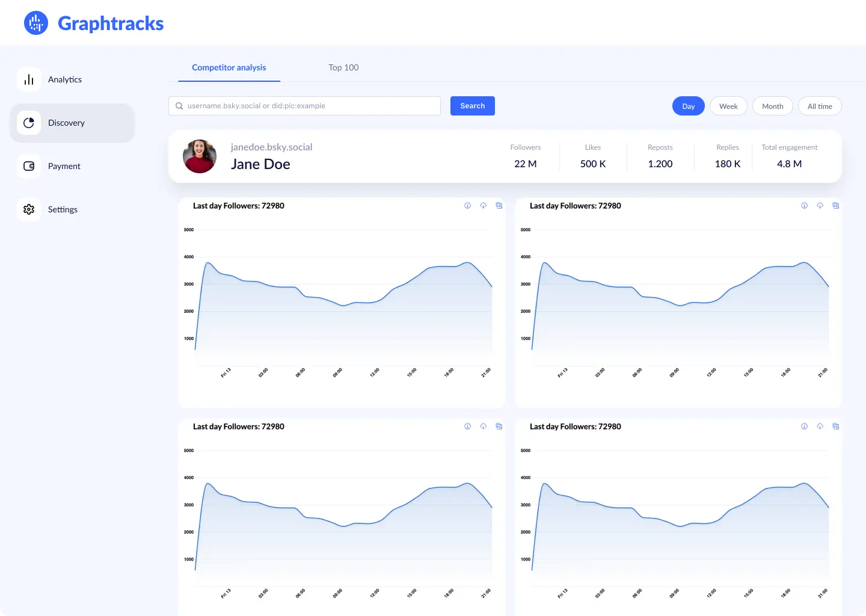Click the Graphtracks logo icon

click(x=36, y=23)
